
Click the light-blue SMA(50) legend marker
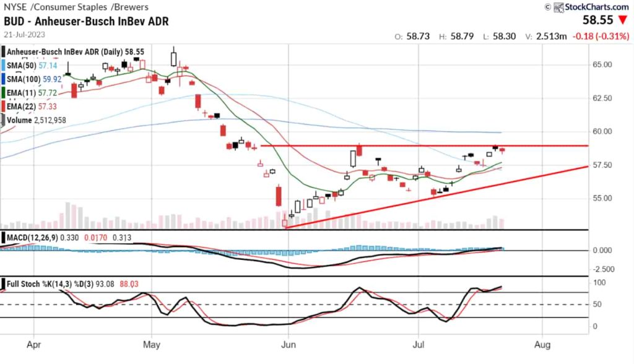2,66
